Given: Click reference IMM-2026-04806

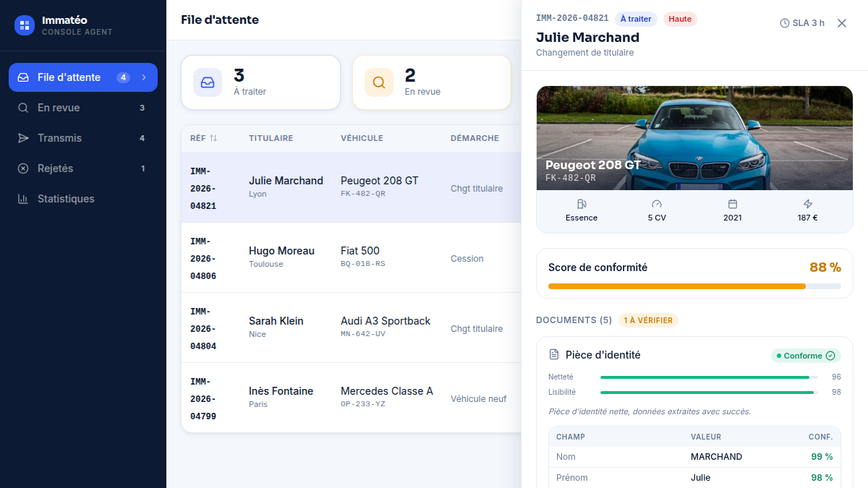Looking at the screenshot, I should (x=203, y=259).
